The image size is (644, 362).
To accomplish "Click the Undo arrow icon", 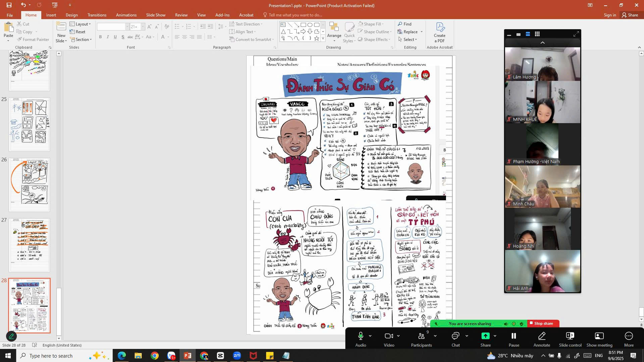I will pyautogui.click(x=23, y=5).
